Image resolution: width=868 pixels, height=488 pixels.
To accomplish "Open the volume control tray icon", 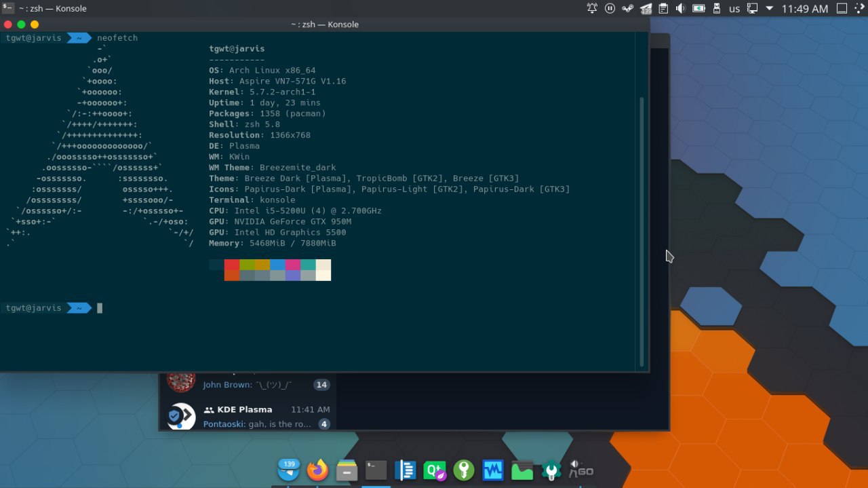I will (681, 9).
